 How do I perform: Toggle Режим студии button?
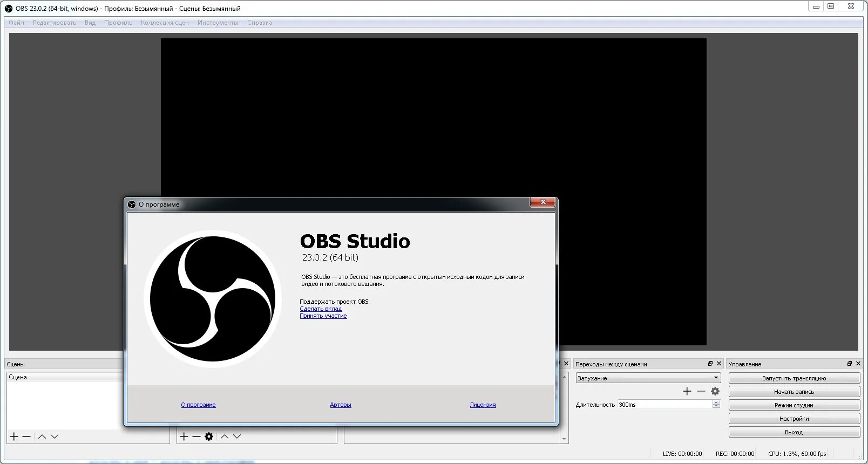click(794, 405)
